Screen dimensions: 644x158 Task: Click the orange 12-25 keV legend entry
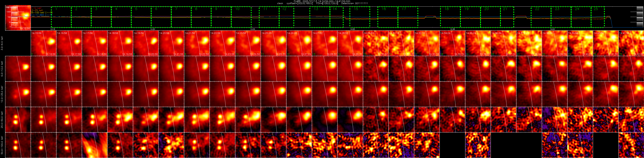click(x=36, y=10)
